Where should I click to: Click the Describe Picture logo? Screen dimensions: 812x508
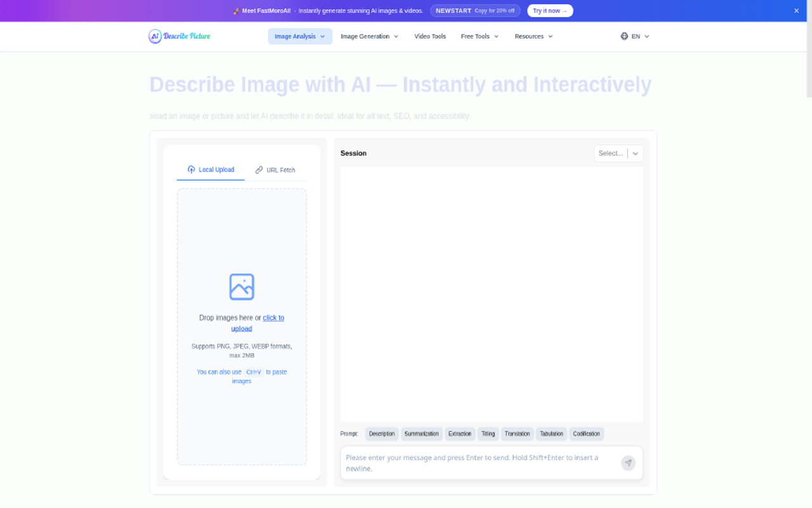180,36
